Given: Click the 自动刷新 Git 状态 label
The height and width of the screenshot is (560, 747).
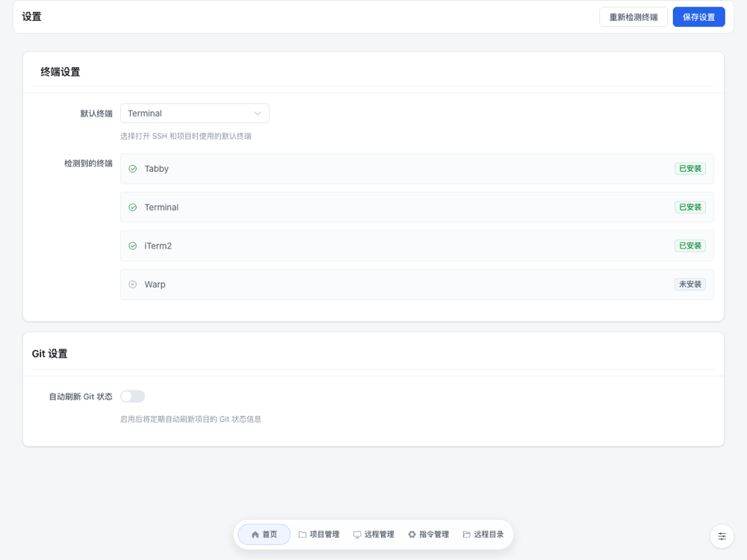Looking at the screenshot, I should click(81, 396).
